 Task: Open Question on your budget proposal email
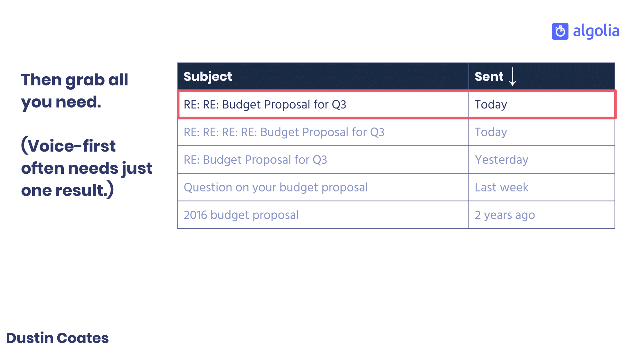click(276, 187)
